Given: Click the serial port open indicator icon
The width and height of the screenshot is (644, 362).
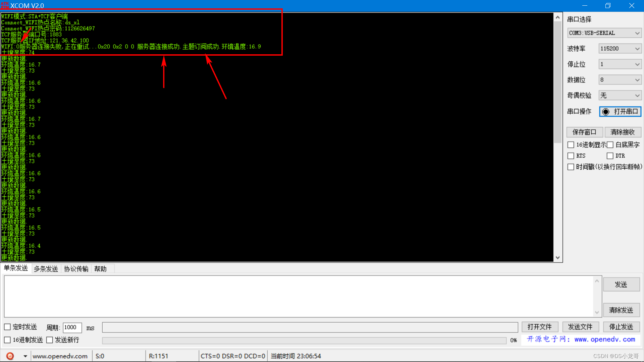Looking at the screenshot, I should 605,112.
